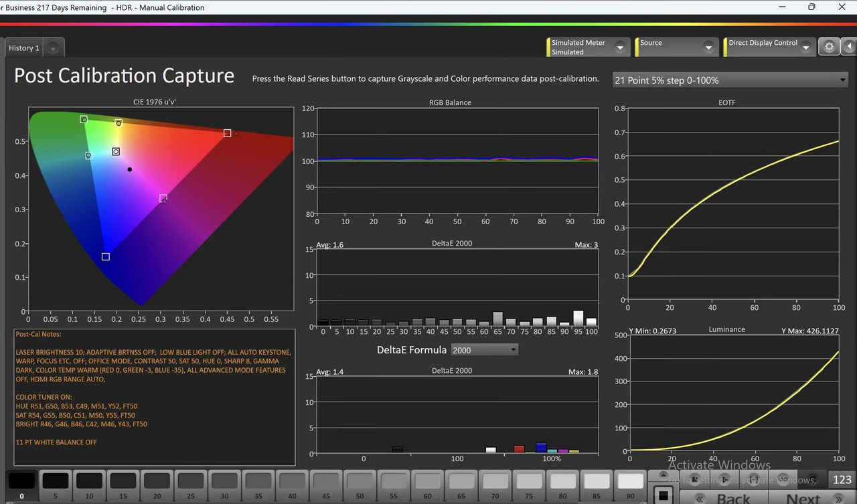Click the magenta target square on CIE chart

tap(163, 198)
